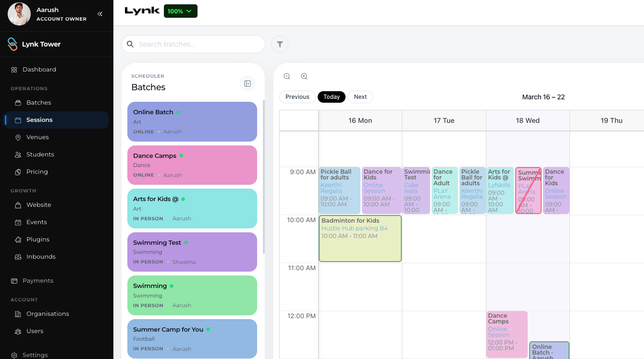Click the Venues location pin icon

(x=18, y=137)
